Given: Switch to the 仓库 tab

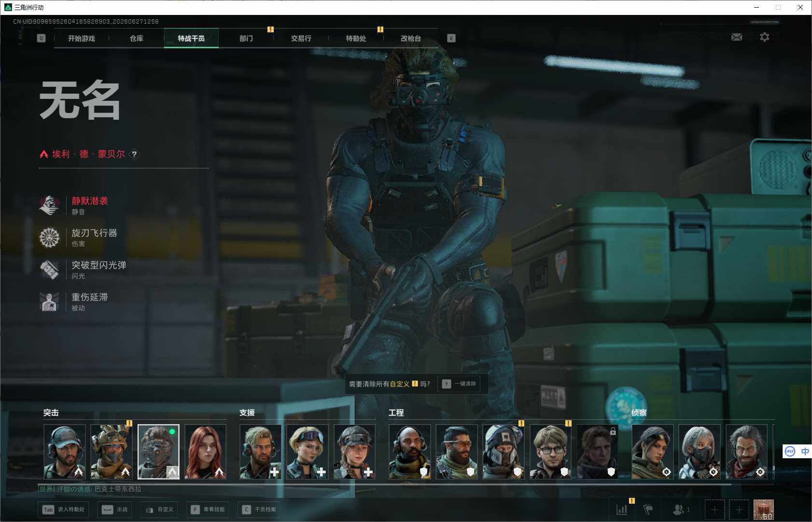Looking at the screenshot, I should 137,38.
